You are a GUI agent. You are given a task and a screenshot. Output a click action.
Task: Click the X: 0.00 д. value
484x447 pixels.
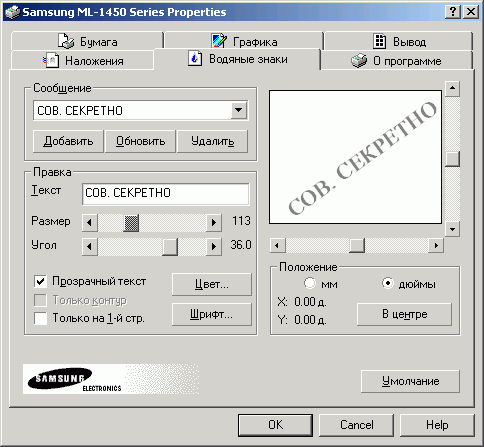[310, 302]
